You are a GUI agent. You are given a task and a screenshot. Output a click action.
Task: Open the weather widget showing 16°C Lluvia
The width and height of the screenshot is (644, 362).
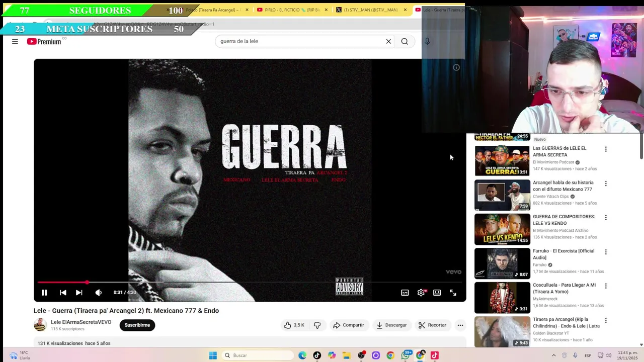click(19, 355)
